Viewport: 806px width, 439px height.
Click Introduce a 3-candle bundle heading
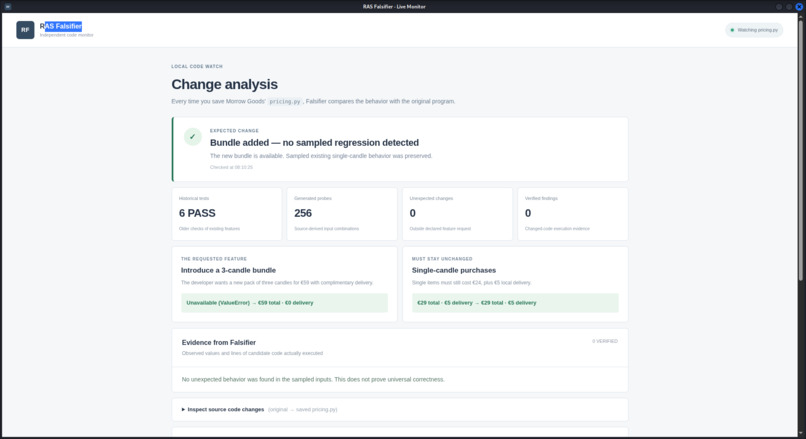(228, 270)
